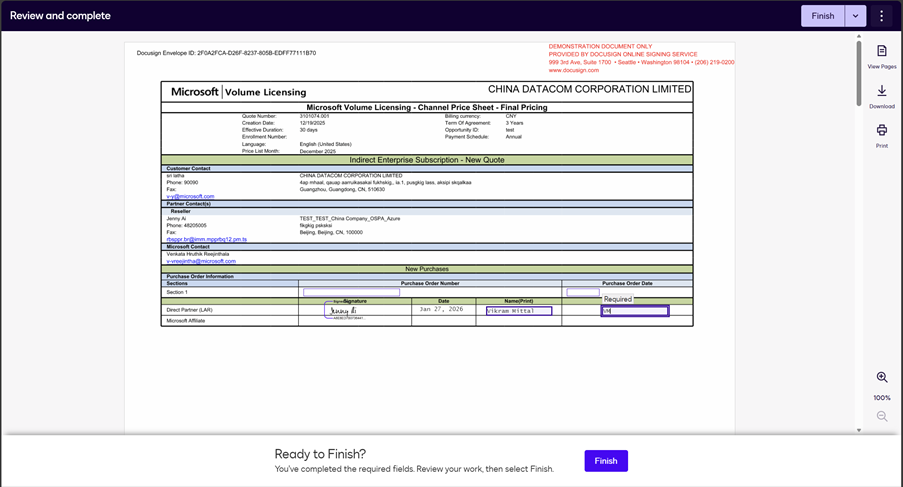
Task: Click the Name(Print) field with Vikram Mittal
Action: pos(519,311)
